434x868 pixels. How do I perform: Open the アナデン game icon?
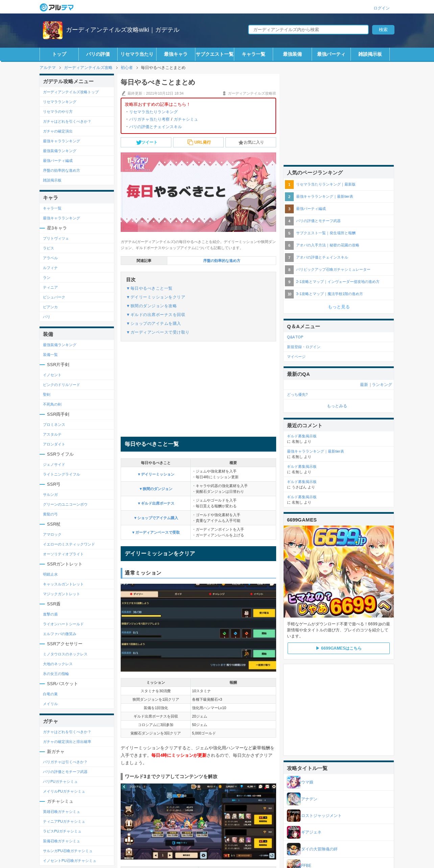click(293, 799)
